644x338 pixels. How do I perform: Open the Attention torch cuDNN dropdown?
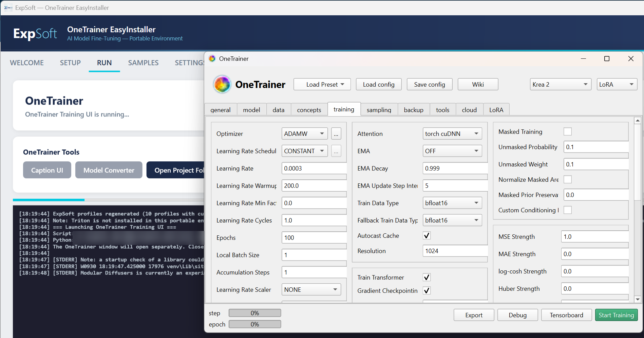pyautogui.click(x=452, y=134)
